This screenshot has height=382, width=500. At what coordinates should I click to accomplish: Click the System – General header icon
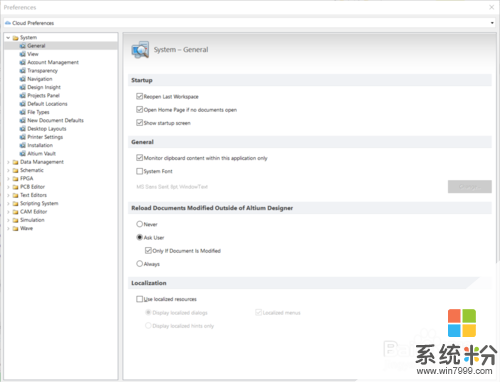(140, 50)
